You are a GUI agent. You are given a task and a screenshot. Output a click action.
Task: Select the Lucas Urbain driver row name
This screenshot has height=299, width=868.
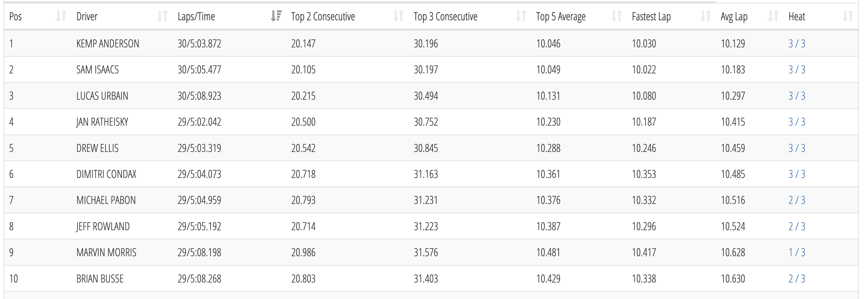(102, 96)
